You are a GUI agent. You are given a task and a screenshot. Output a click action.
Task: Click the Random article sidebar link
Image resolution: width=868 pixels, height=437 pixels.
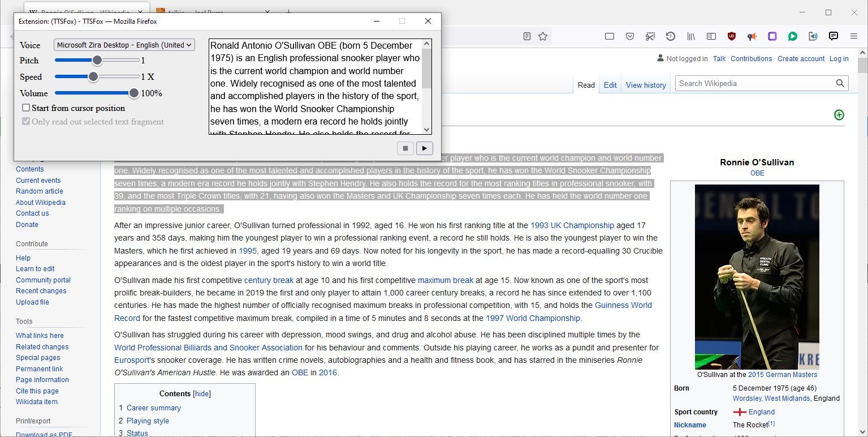point(40,191)
